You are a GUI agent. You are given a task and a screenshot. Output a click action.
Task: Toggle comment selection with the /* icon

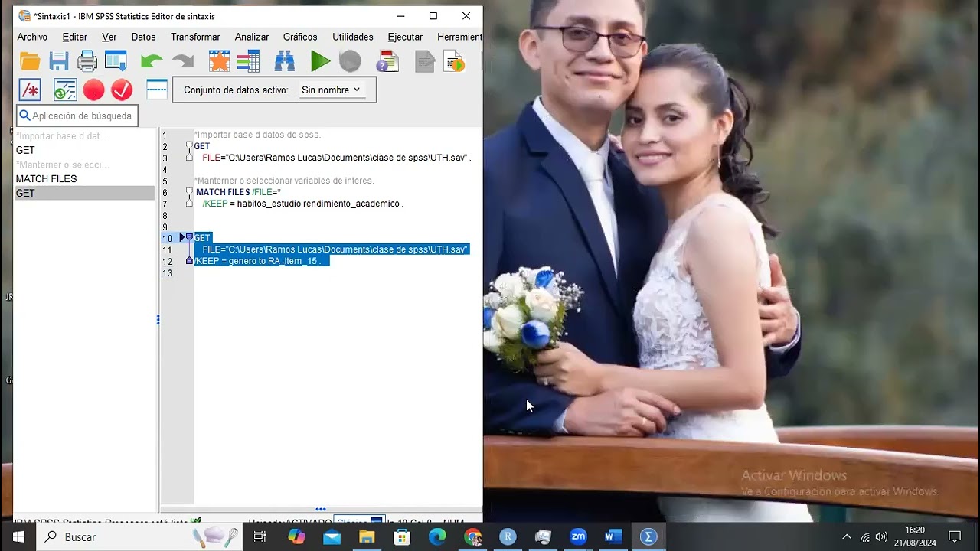pos(30,90)
